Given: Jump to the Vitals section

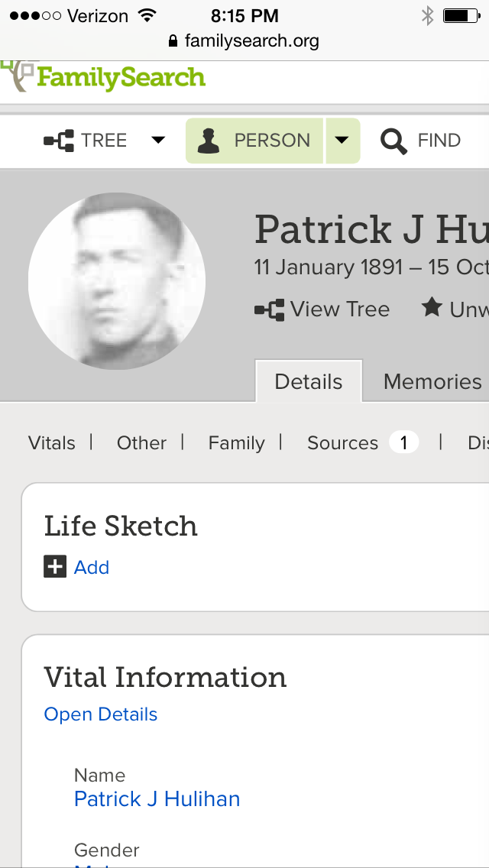Looking at the screenshot, I should [x=51, y=443].
